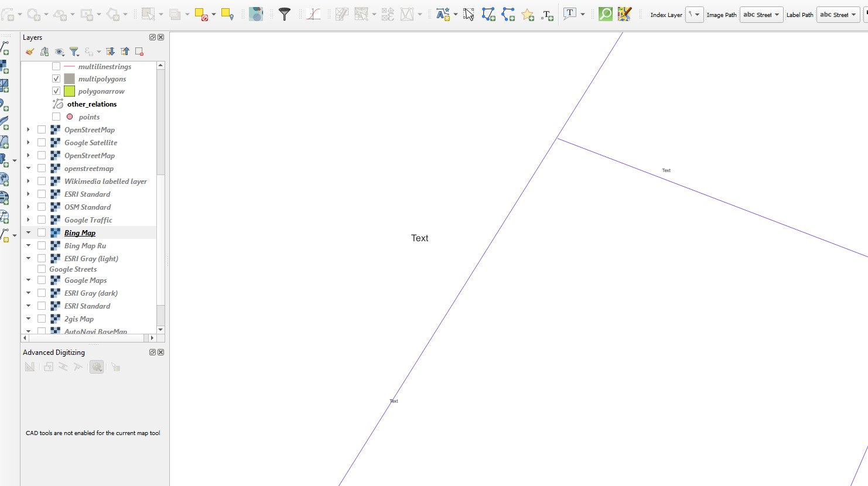868x486 pixels.
Task: Uncheck the polygonarrow layer checkbox
Action: (x=56, y=91)
